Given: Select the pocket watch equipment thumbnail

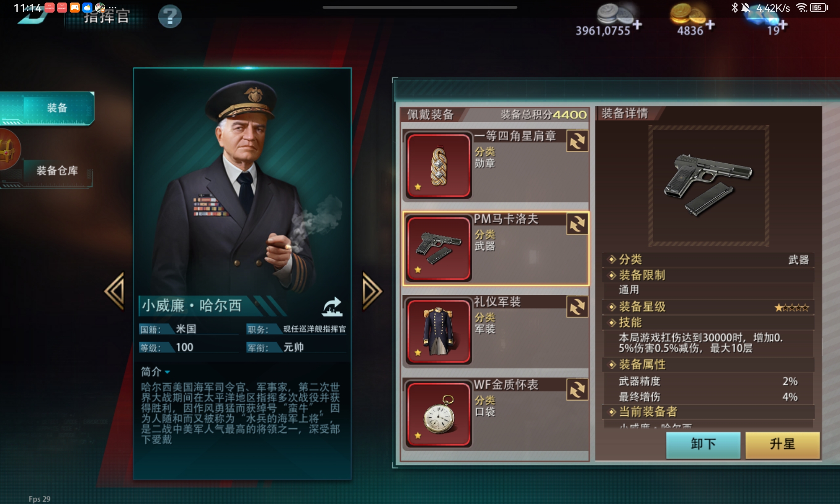Looking at the screenshot, I should (x=439, y=414).
